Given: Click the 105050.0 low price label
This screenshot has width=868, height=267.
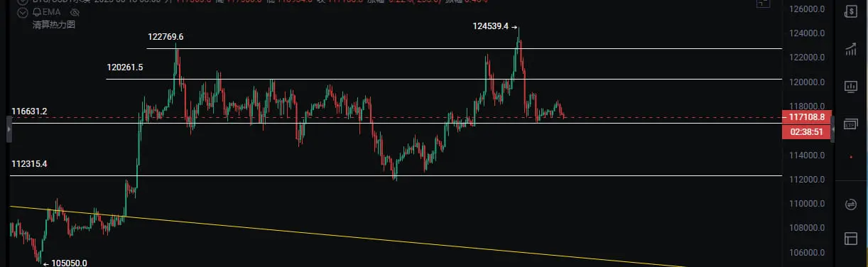Looking at the screenshot, I should coord(69,263).
